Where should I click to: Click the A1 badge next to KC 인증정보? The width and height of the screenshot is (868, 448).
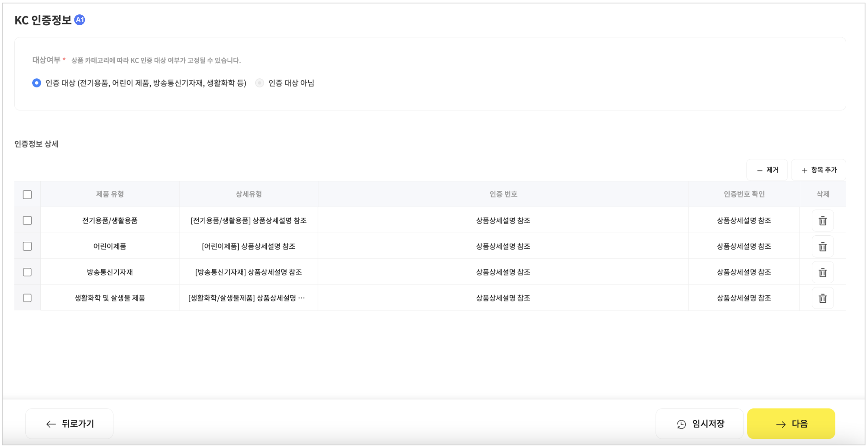[x=80, y=20]
